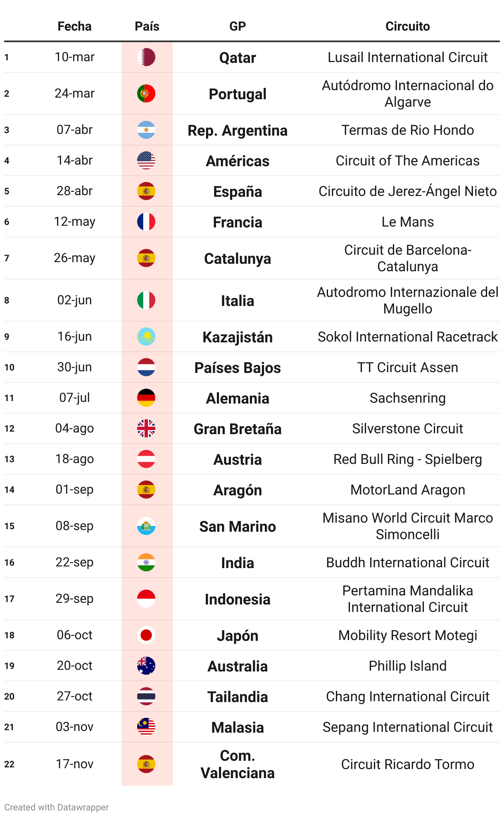504x817 pixels.
Task: Click the GP column header
Action: click(x=238, y=26)
